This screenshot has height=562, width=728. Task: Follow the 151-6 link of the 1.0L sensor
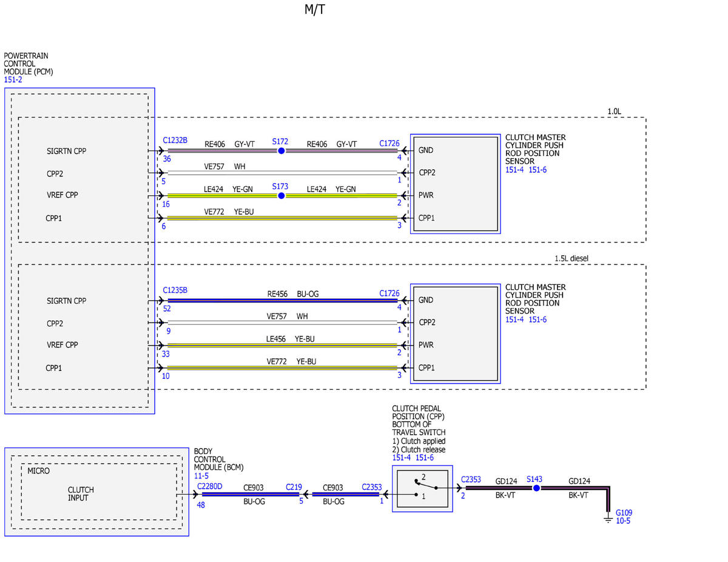[538, 170]
